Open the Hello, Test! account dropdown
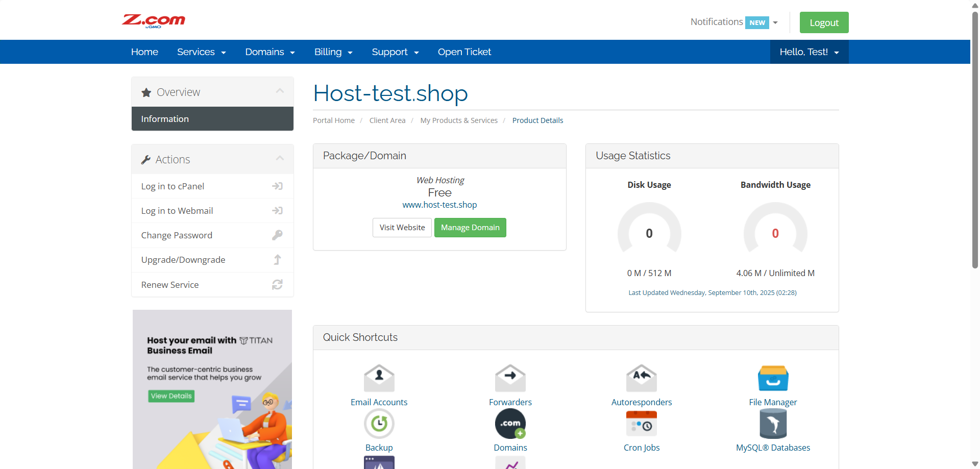Viewport: 980px width, 469px height. pyautogui.click(x=809, y=52)
